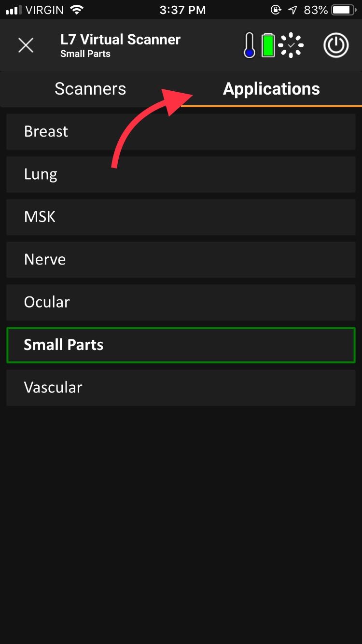
Task: Switch to the Scanners tab
Action: (x=90, y=89)
